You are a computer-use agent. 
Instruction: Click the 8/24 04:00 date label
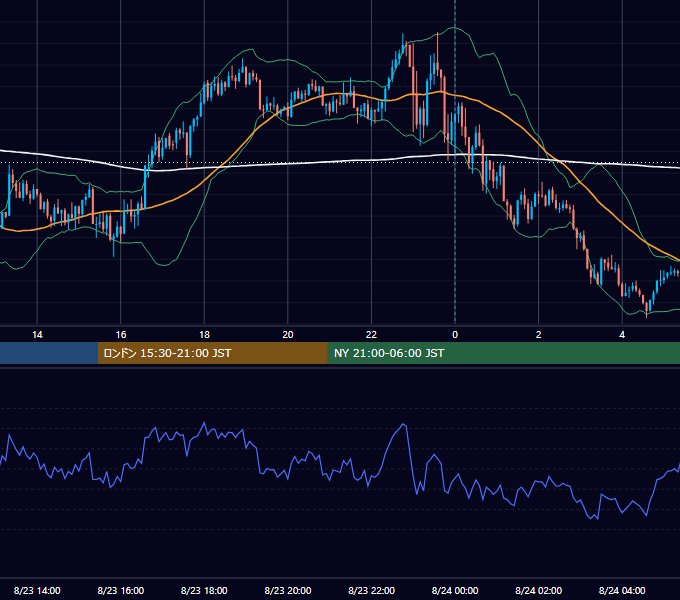click(622, 590)
